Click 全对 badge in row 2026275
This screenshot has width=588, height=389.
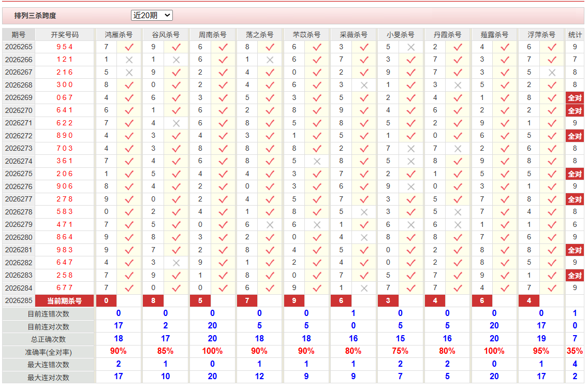tap(575, 174)
